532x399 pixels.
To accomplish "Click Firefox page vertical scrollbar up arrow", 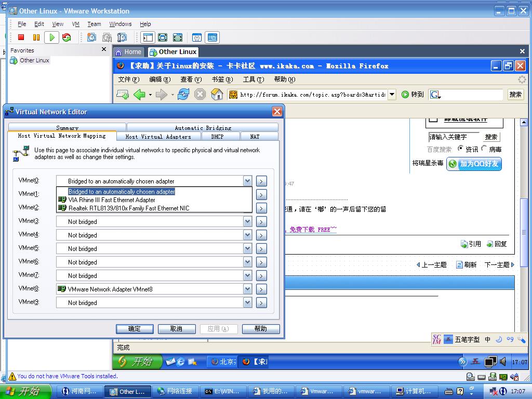I will tap(524, 122).
